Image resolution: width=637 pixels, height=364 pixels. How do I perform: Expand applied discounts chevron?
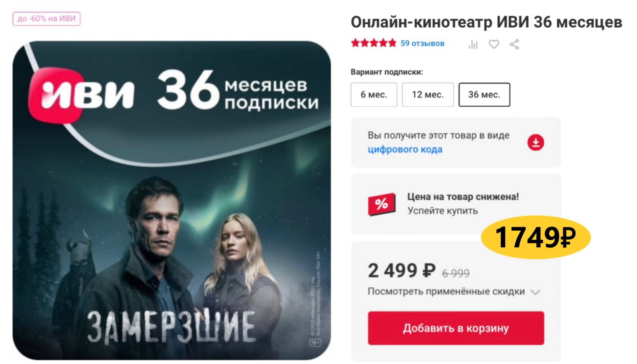pos(535,292)
